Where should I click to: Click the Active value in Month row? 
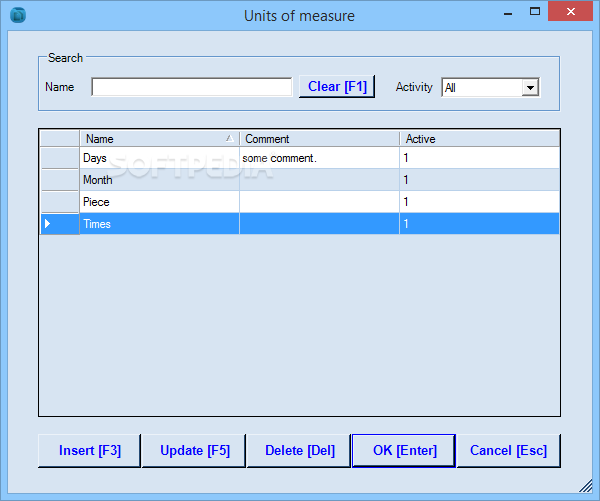click(479, 180)
